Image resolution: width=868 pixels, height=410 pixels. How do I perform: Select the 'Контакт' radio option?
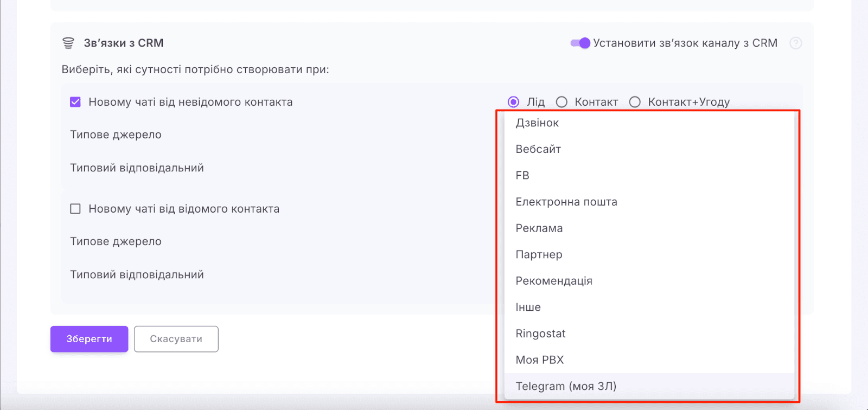coord(562,101)
